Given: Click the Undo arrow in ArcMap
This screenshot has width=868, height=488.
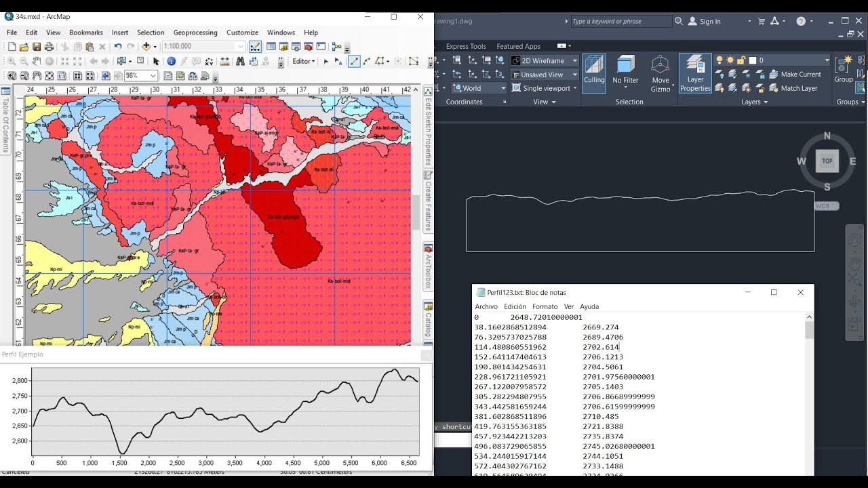Looking at the screenshot, I should point(117,46).
